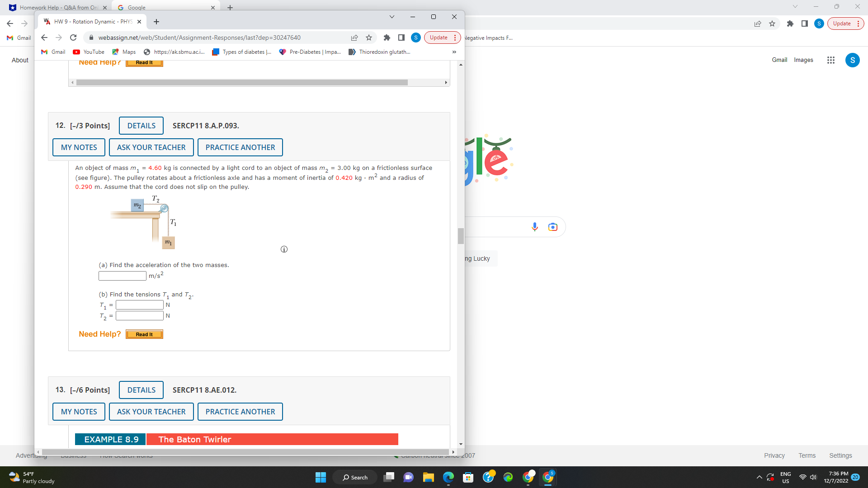This screenshot has width=868, height=488.
Task: Open File Explorer from the taskbar
Action: click(x=429, y=477)
